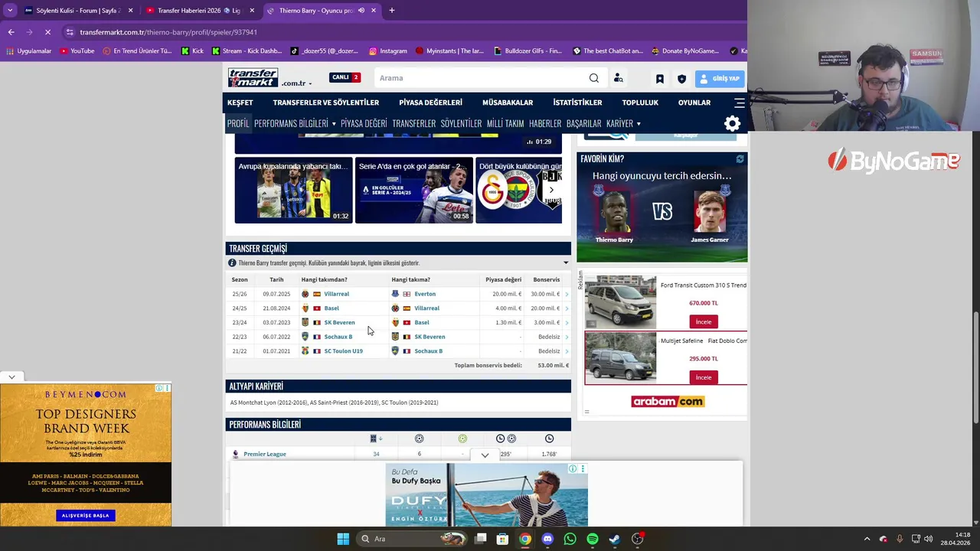This screenshot has width=980, height=551.
Task: Open Spotify from the taskbar
Action: [x=593, y=539]
